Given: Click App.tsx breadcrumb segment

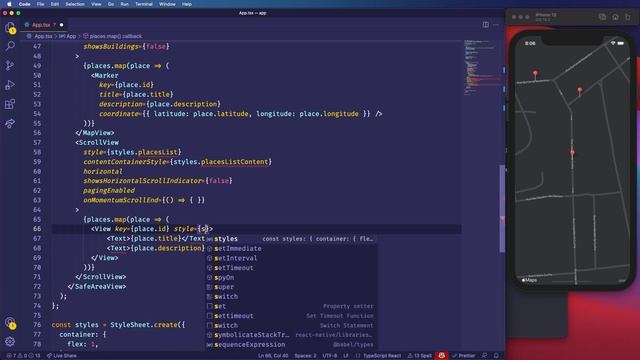Looking at the screenshot, I should pos(43,36).
